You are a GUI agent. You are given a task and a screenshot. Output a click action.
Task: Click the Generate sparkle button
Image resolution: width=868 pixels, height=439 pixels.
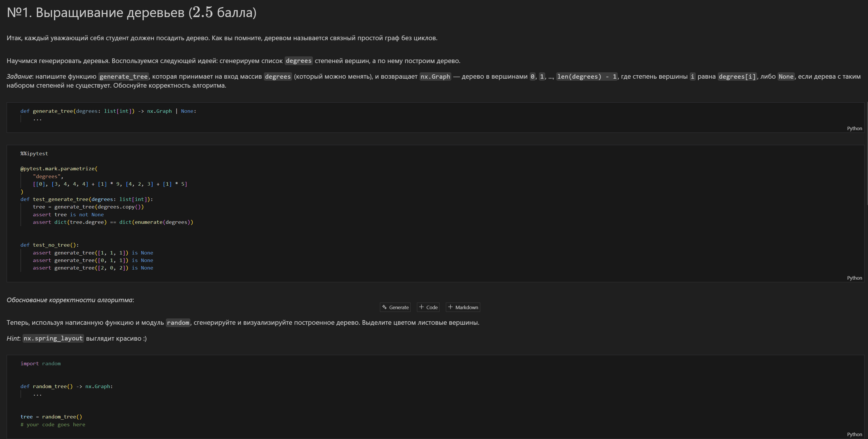coord(395,307)
